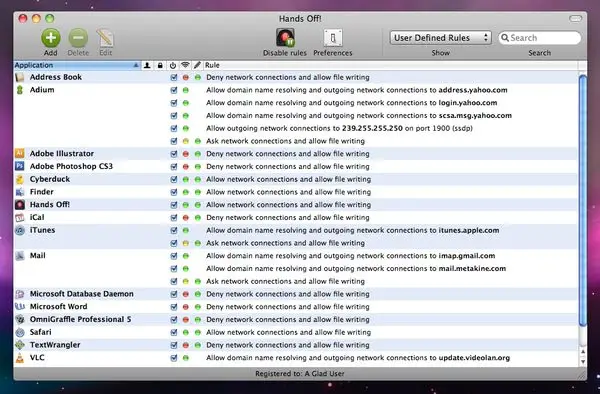Click the Adobe Illustrator app icon
This screenshot has width=600, height=394.
click(x=20, y=153)
